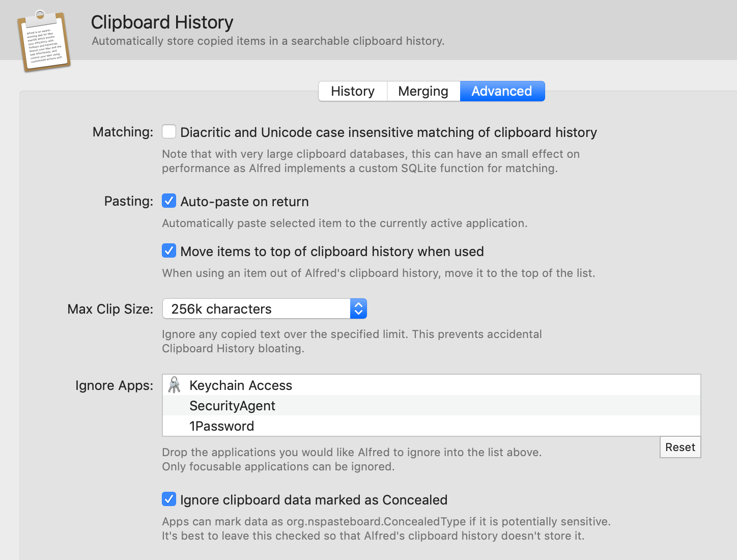Open the Advanced tab
This screenshot has height=560, width=737.
point(501,91)
